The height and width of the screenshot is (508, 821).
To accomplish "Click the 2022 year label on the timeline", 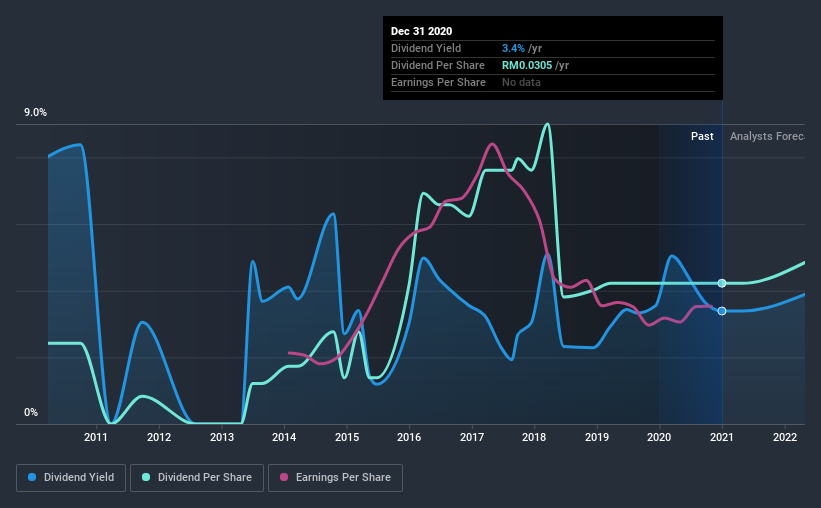I will (785, 437).
